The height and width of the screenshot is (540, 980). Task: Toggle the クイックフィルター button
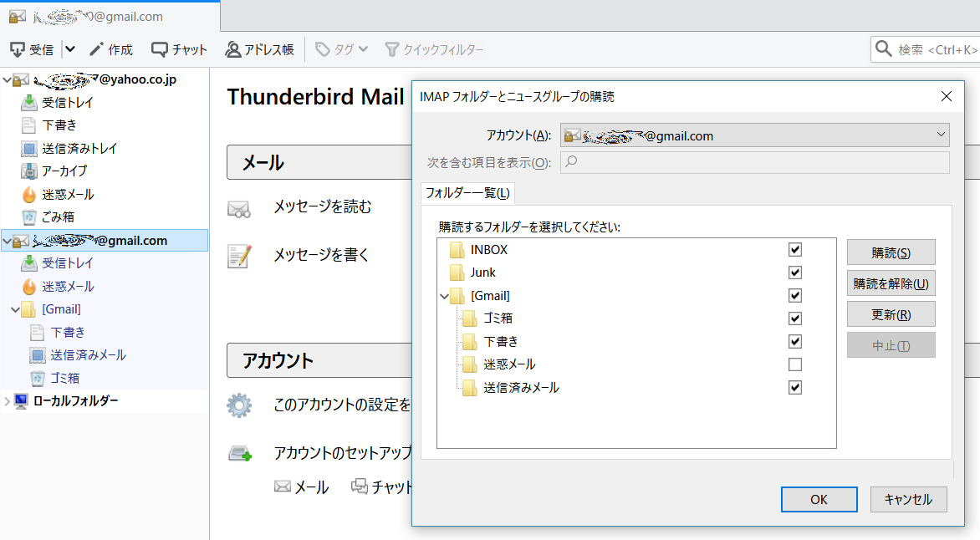coord(434,49)
